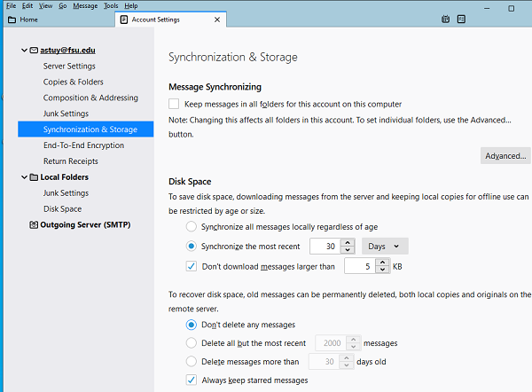Click the synchronize most recent 30 field
Screen dimensions: 532x392
pos(325,246)
